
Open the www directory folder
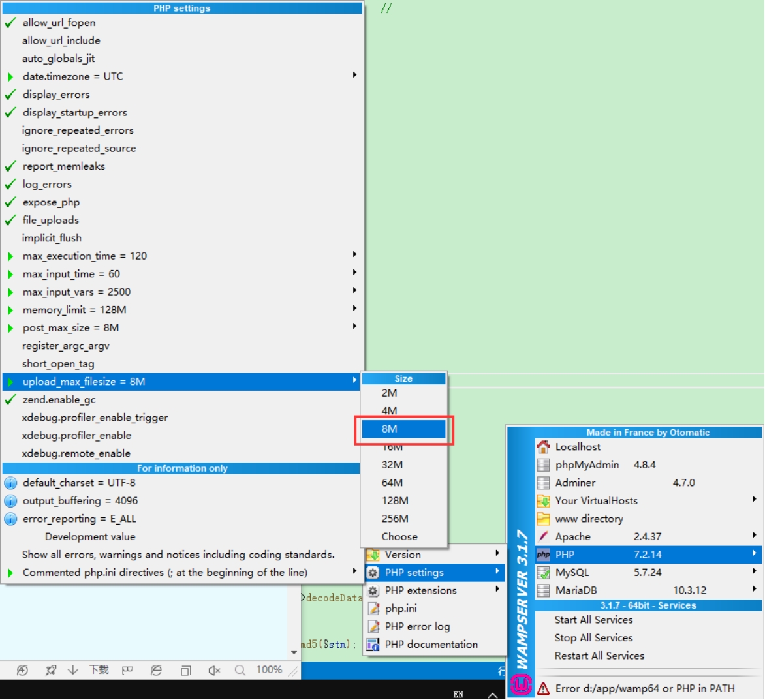click(x=589, y=519)
